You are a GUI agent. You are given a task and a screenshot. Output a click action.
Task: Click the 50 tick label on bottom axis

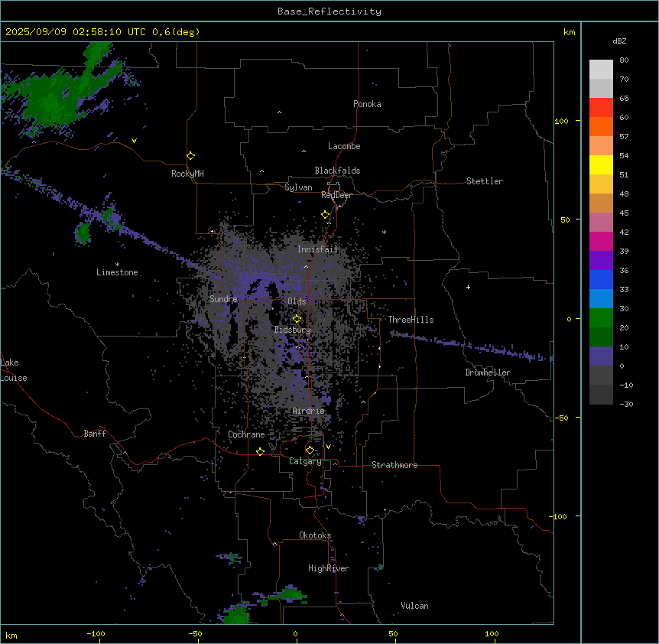coord(394,633)
